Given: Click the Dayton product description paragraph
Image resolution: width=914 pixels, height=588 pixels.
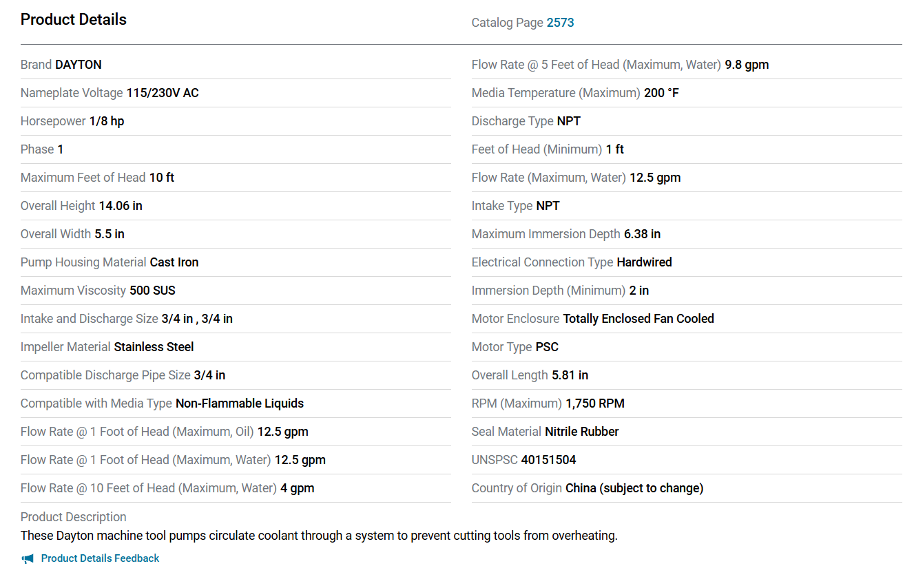Looking at the screenshot, I should pos(319,536).
